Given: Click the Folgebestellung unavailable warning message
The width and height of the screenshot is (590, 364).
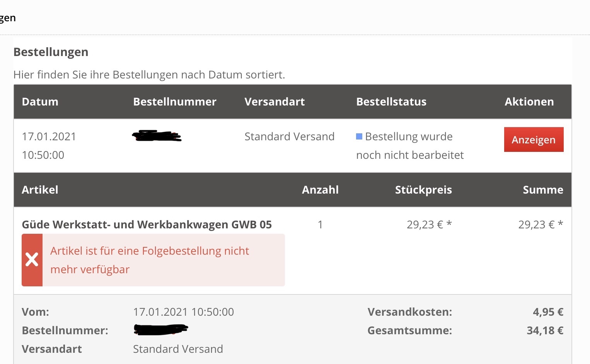Looking at the screenshot, I should point(149,260).
